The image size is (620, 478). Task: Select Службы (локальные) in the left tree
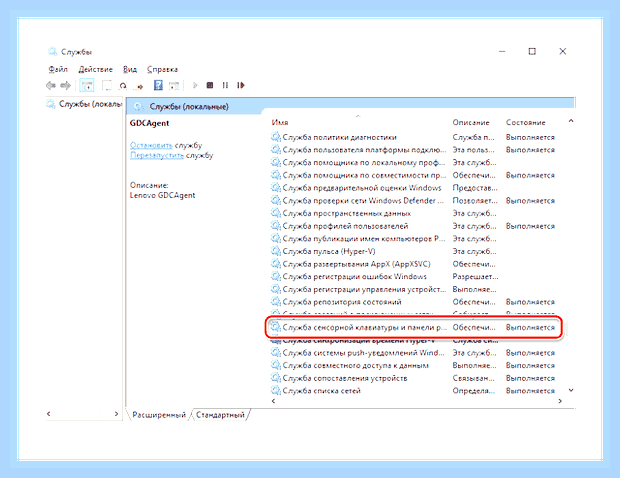[x=84, y=104]
